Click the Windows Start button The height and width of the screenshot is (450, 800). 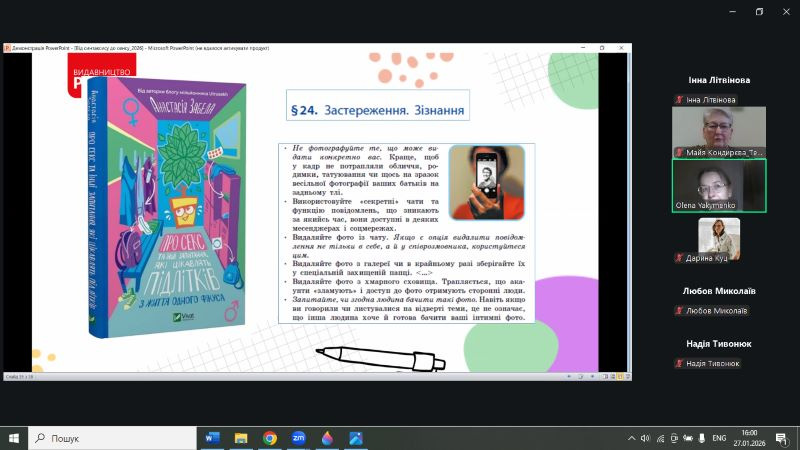14,438
